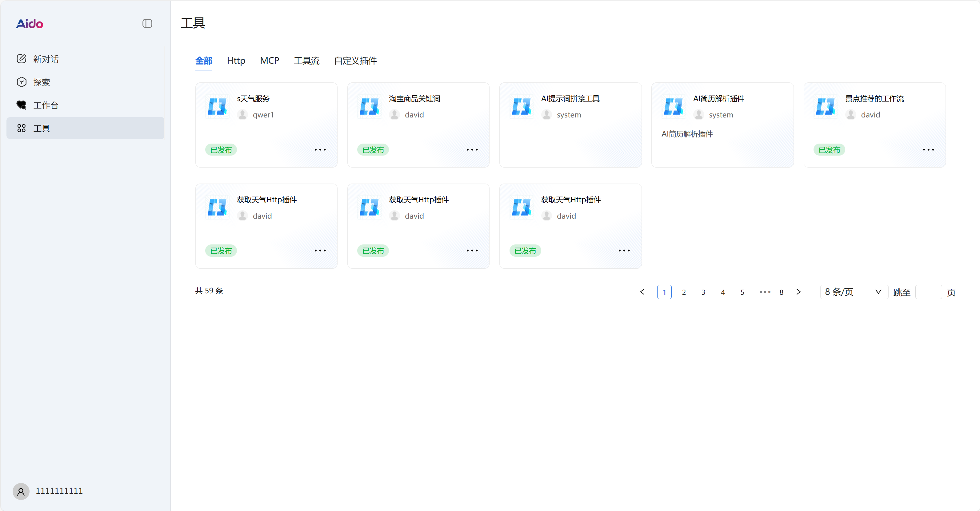The height and width of the screenshot is (511, 980).
Task: Click the user avatar icon at the bottom left
Action: coord(21,491)
